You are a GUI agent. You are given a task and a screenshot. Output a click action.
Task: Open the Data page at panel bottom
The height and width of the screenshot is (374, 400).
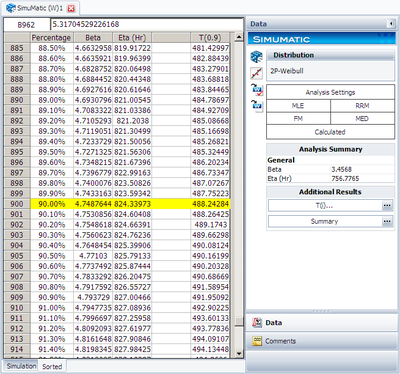point(322,323)
